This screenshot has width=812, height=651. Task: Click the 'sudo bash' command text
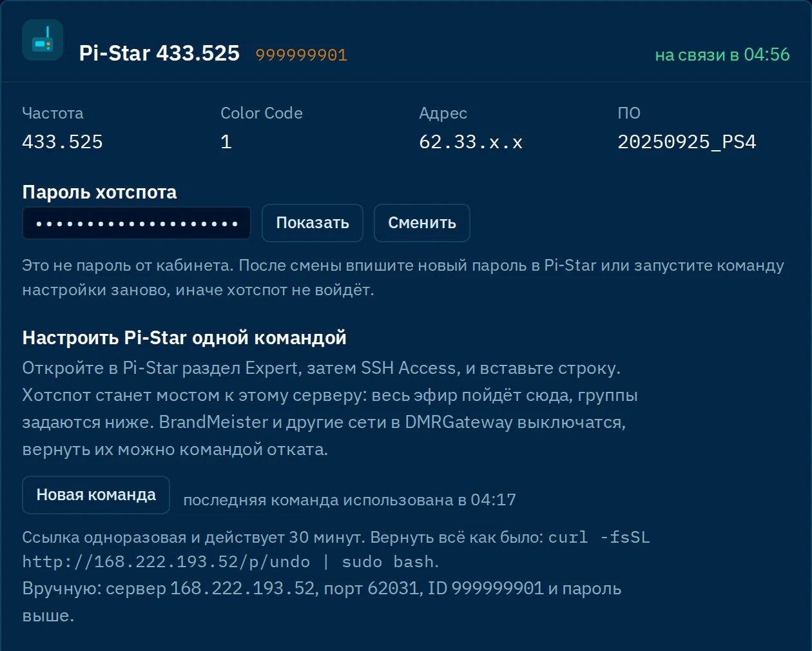point(388,562)
